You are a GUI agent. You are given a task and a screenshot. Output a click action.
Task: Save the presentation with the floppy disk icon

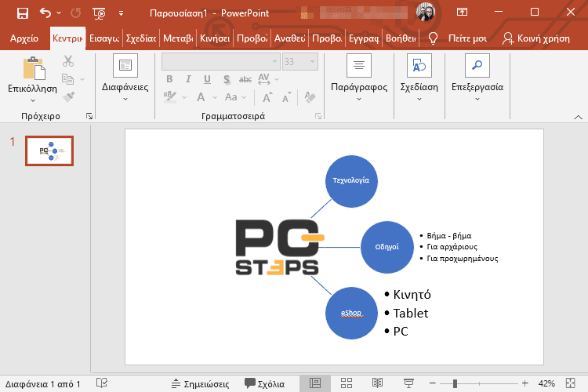(x=23, y=13)
